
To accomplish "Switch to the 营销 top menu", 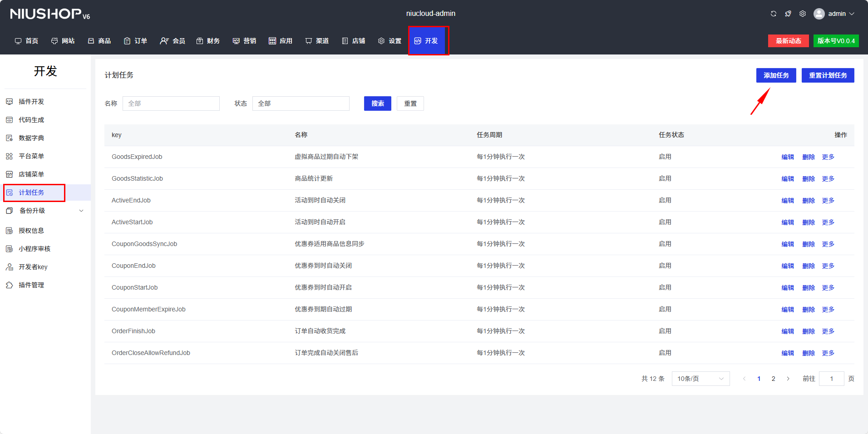I will [245, 41].
